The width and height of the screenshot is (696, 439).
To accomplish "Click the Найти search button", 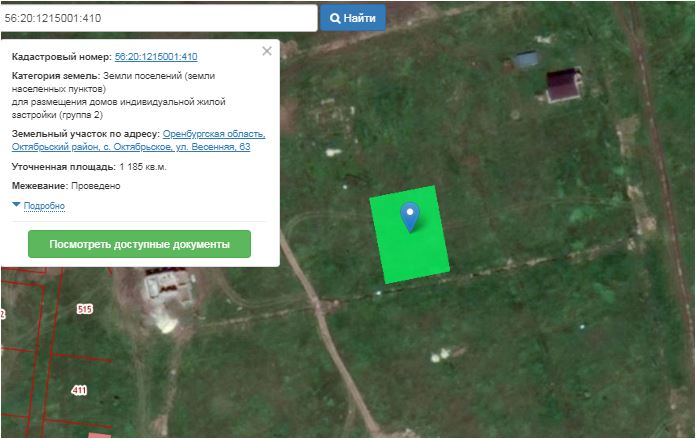I will pos(352,18).
